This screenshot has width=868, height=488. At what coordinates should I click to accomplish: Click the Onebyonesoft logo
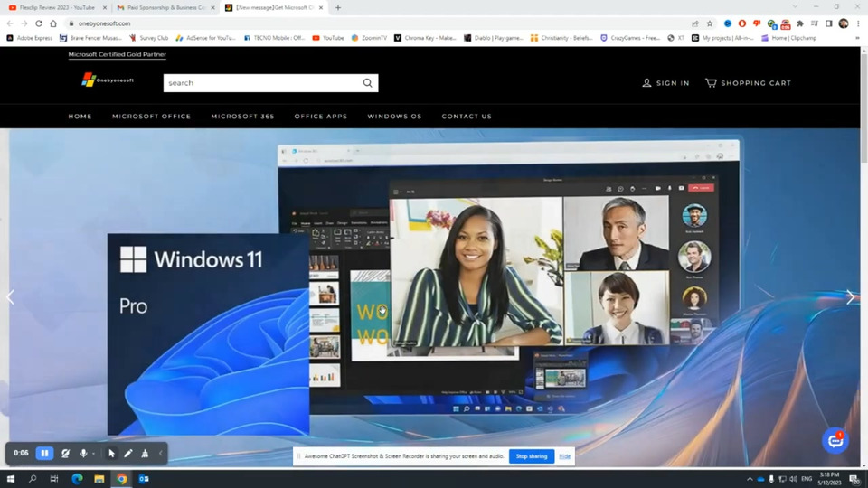(x=108, y=80)
